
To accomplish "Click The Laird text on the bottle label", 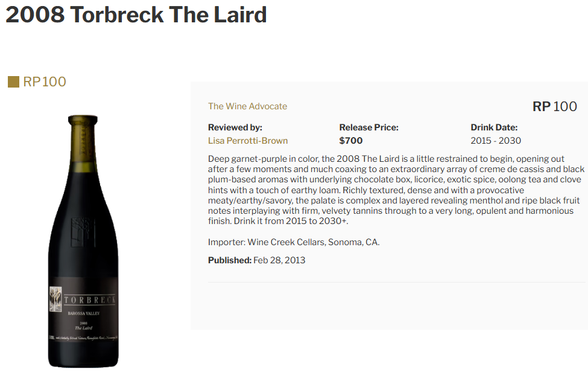I will click(83, 328).
